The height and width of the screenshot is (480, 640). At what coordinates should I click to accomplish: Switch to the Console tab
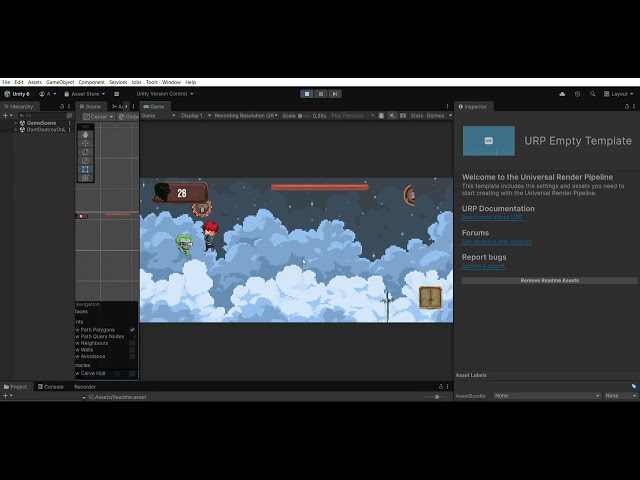51,387
